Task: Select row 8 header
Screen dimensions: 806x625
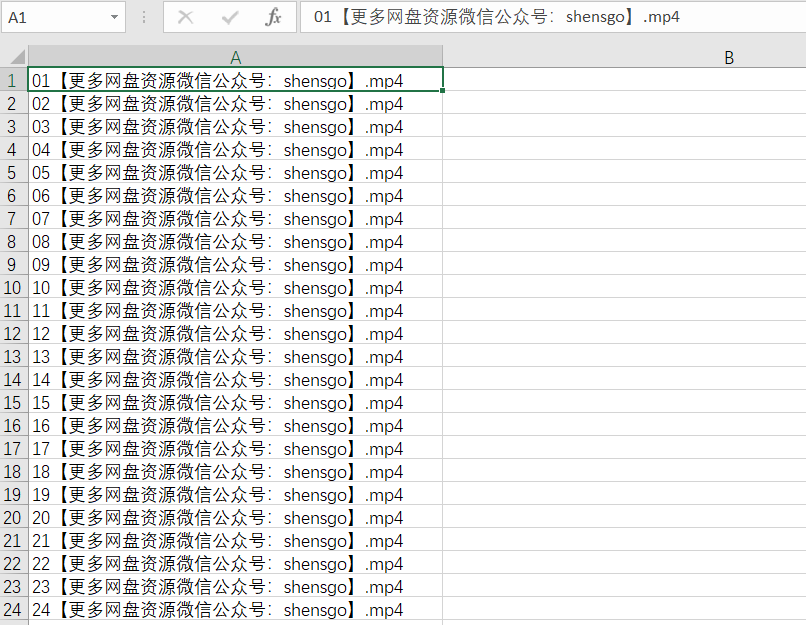Action: tap(12, 242)
